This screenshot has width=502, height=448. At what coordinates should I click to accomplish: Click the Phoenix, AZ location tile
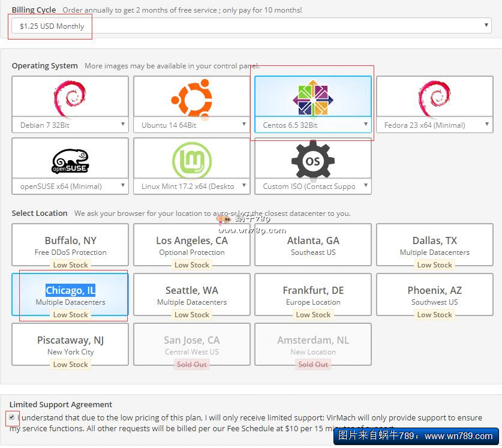click(x=434, y=294)
